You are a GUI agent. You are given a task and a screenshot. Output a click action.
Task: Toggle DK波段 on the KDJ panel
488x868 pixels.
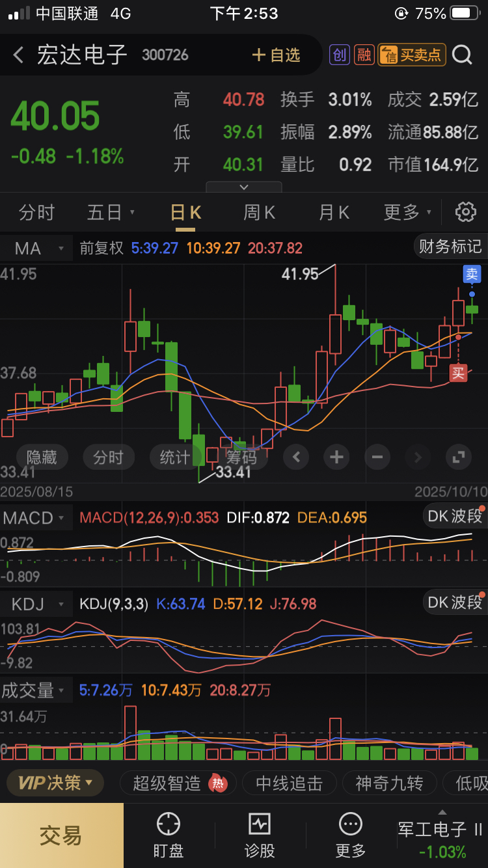click(454, 603)
